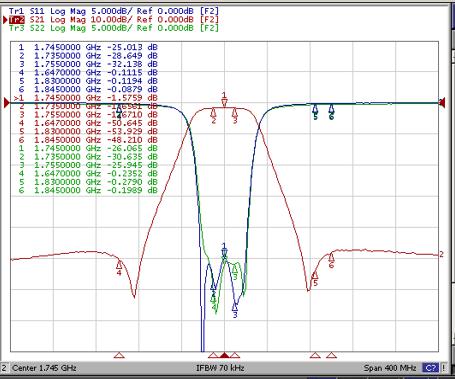Click the channel 2 indicator in status bar
Screen dimensions: 455x379
[x=4, y=368]
